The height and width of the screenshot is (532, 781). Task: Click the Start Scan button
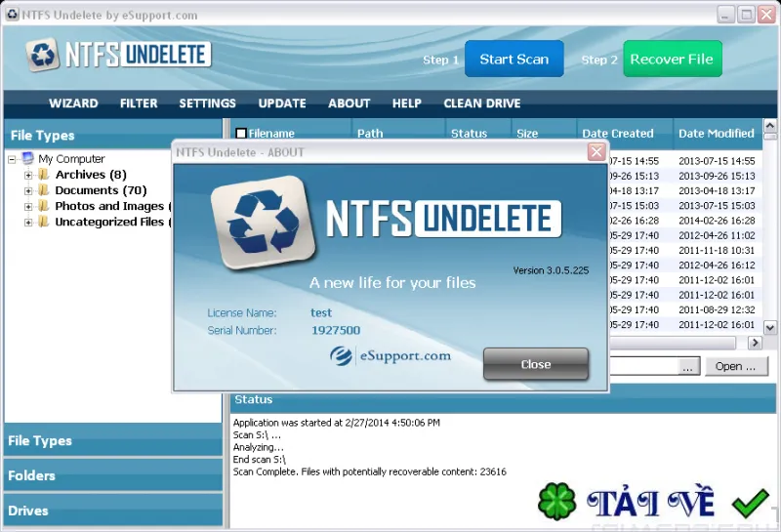click(x=514, y=59)
